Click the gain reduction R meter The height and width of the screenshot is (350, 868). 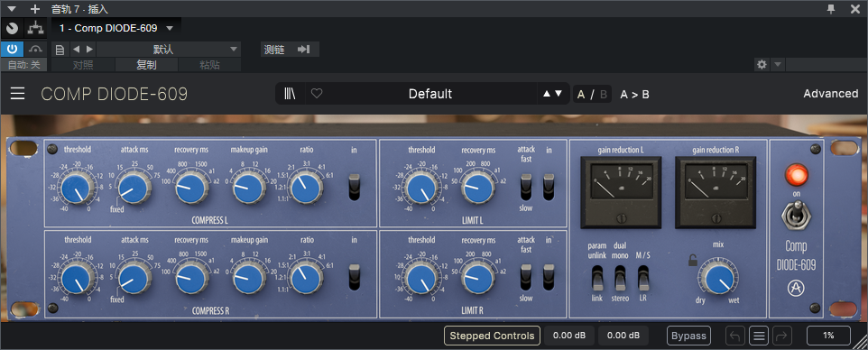716,193
